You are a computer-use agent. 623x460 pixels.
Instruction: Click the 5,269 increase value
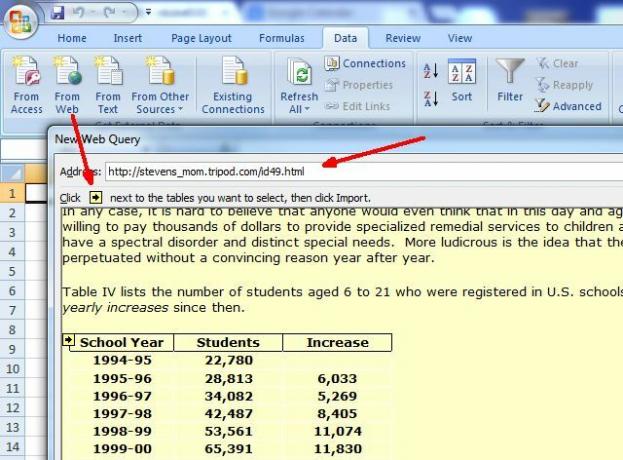point(337,396)
